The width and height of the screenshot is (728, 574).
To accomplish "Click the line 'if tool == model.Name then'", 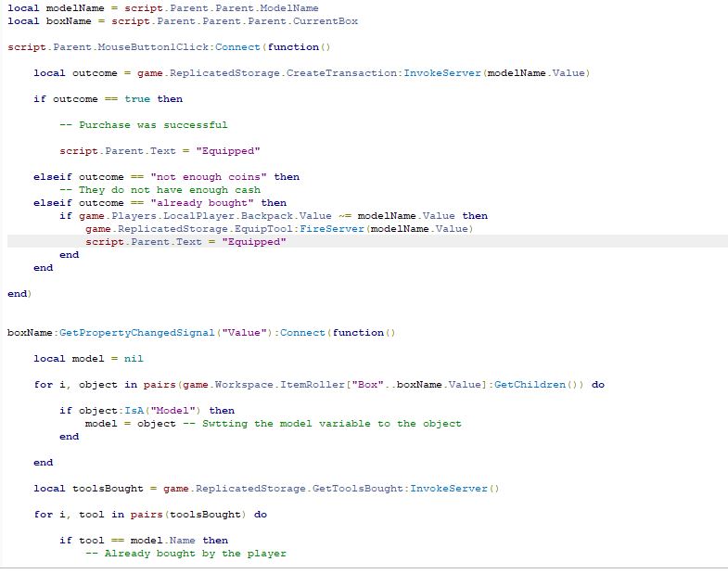I will point(144,541).
